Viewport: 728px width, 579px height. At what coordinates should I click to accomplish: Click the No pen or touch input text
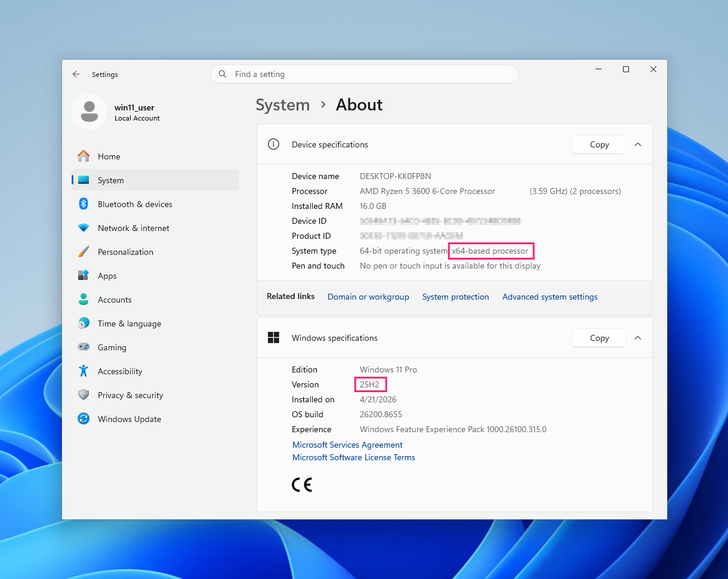[450, 266]
